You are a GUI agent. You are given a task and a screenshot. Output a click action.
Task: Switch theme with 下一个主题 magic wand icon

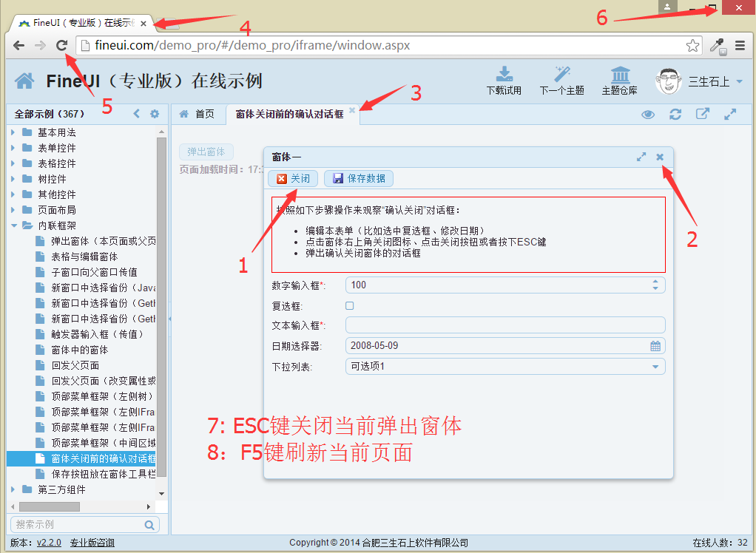561,75
